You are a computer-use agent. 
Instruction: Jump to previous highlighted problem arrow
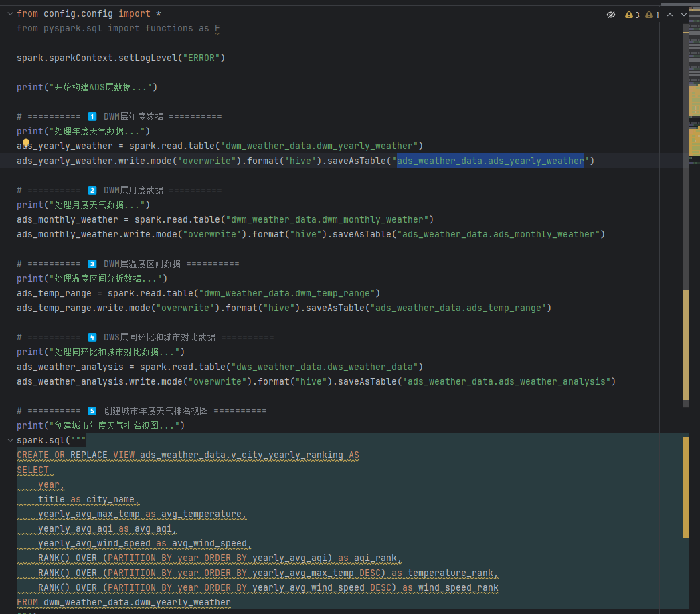[670, 15]
